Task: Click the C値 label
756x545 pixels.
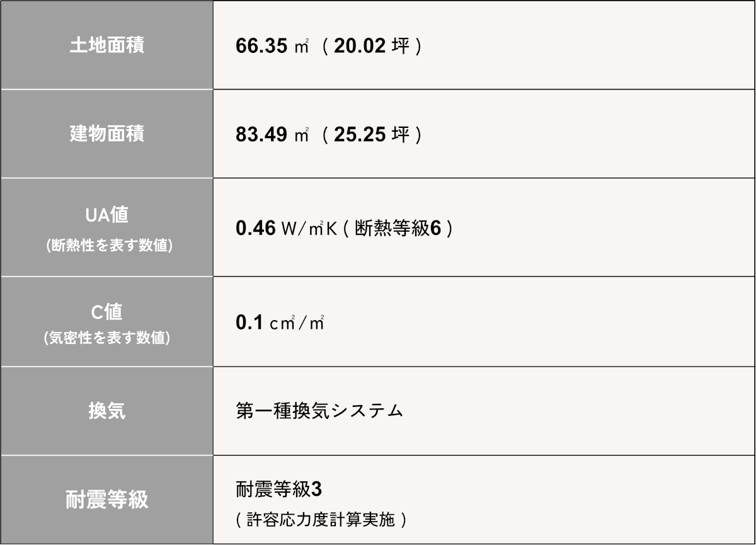Action: (x=106, y=312)
